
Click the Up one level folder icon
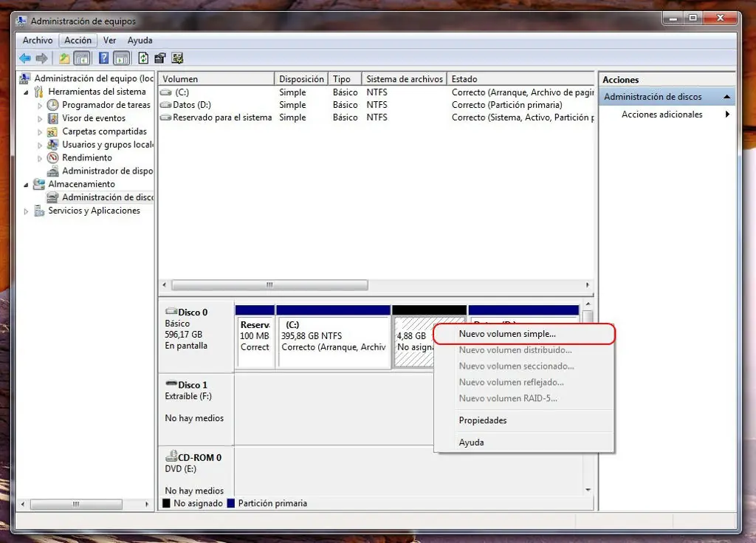[65, 58]
